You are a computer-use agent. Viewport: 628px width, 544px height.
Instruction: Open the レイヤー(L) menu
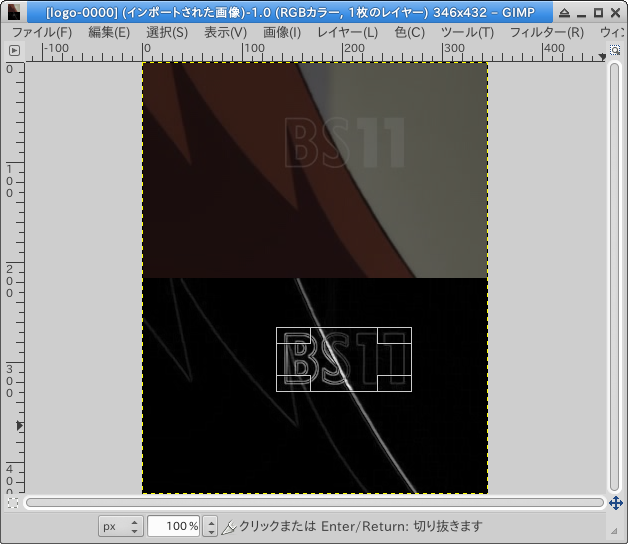(347, 32)
